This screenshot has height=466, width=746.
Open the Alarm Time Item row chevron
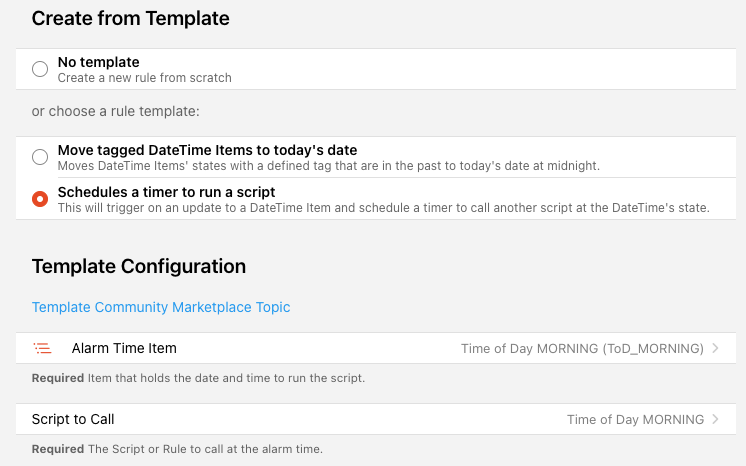[x=715, y=349]
